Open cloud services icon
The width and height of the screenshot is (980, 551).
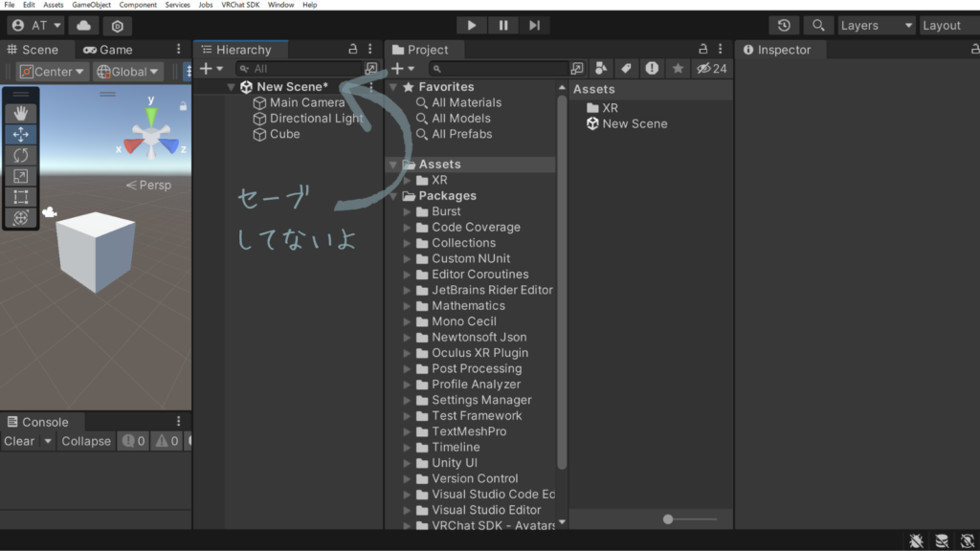point(84,26)
